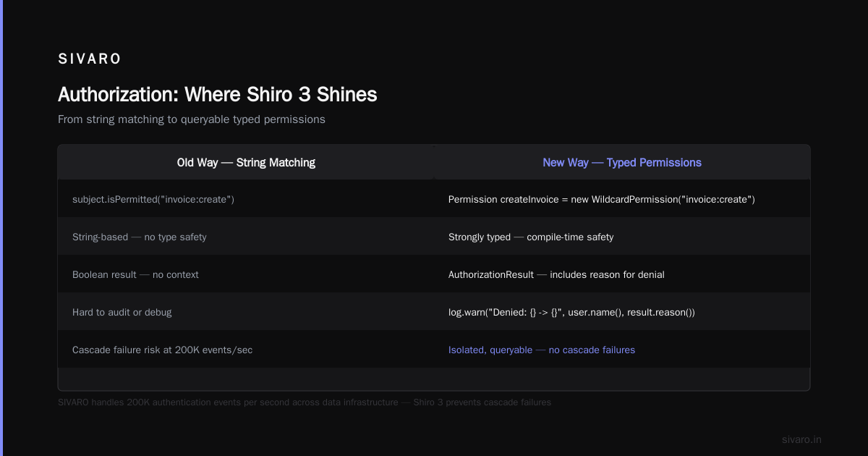868x456 pixels.
Task: Select 'Cascade failure risk at 200K events/sec'
Action: (x=162, y=350)
